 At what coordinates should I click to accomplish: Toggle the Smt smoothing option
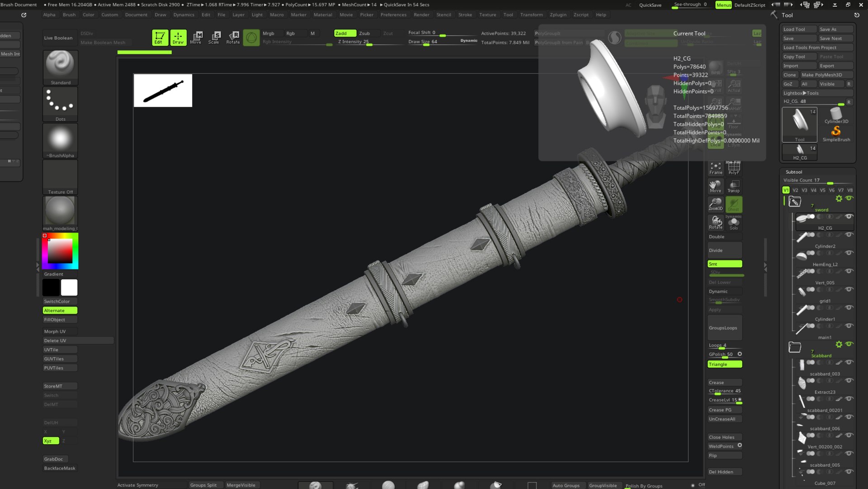(725, 264)
